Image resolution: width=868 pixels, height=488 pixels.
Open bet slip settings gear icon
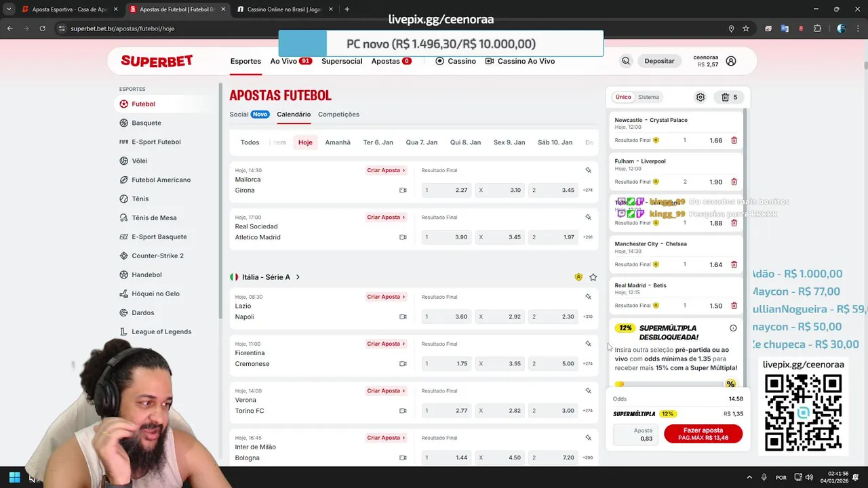pyautogui.click(x=701, y=97)
